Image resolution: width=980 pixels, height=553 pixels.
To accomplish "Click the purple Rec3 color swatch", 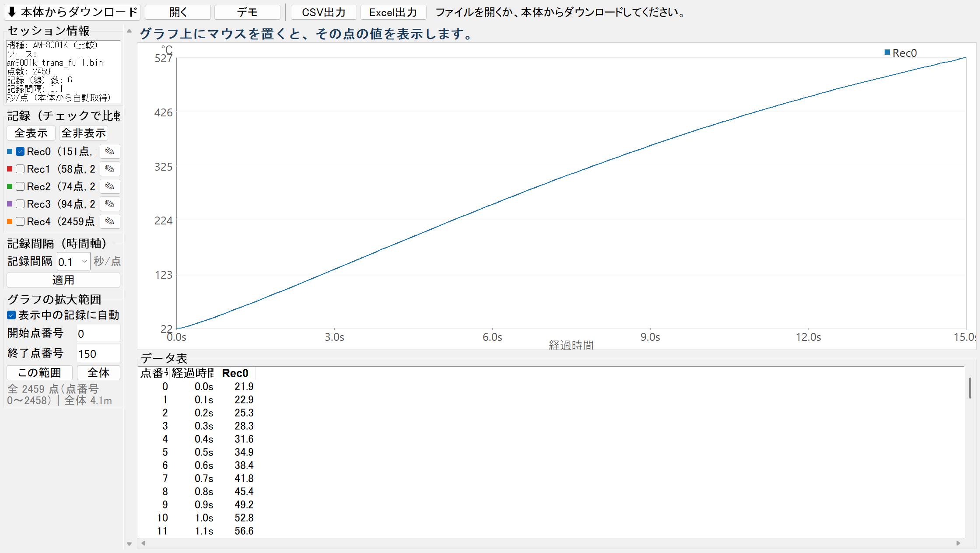I will 10,204.
